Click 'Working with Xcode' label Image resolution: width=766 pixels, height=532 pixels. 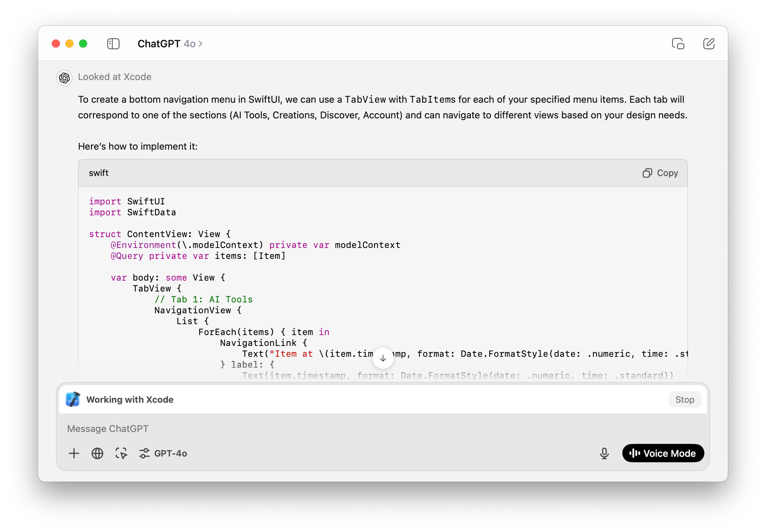pos(130,400)
